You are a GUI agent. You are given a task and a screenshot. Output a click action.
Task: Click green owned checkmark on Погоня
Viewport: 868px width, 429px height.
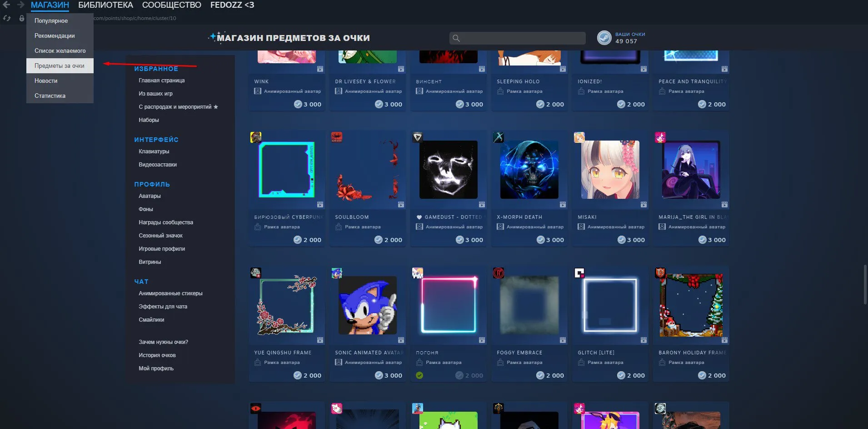click(x=419, y=375)
